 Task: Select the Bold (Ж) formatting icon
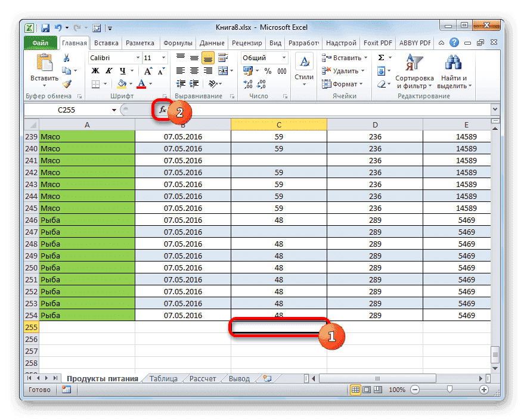pos(95,71)
